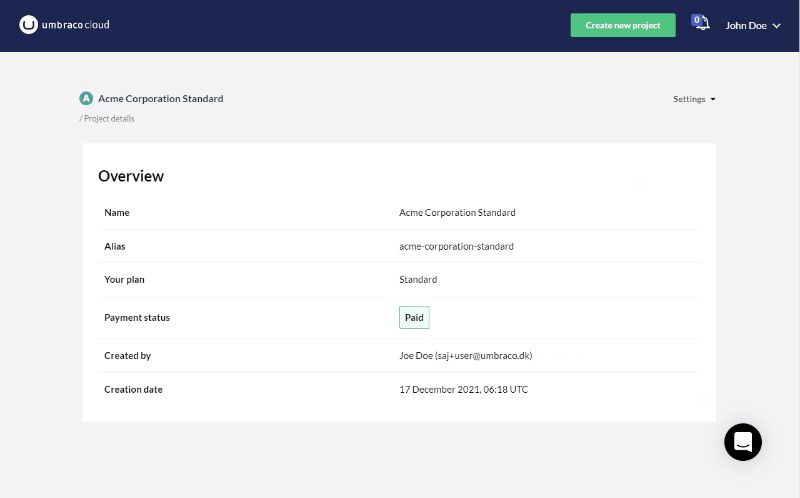Click the Project details breadcrumb
The width and height of the screenshot is (800, 498).
pyautogui.click(x=109, y=118)
